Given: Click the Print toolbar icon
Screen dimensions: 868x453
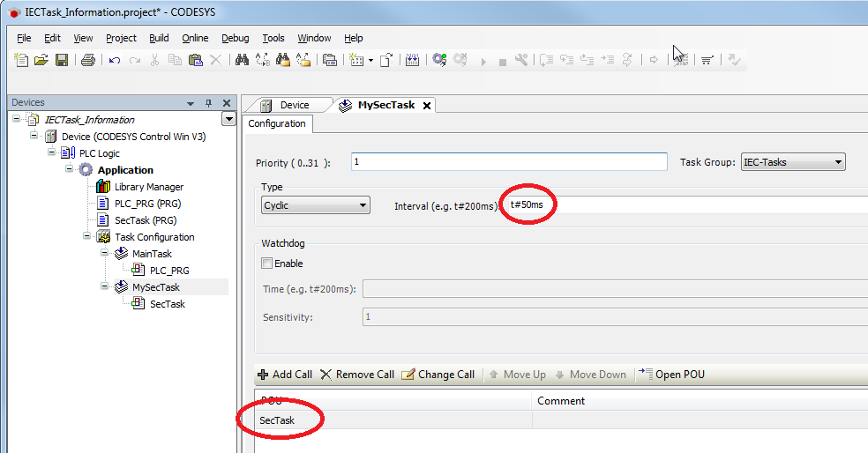Looking at the screenshot, I should point(87,60).
